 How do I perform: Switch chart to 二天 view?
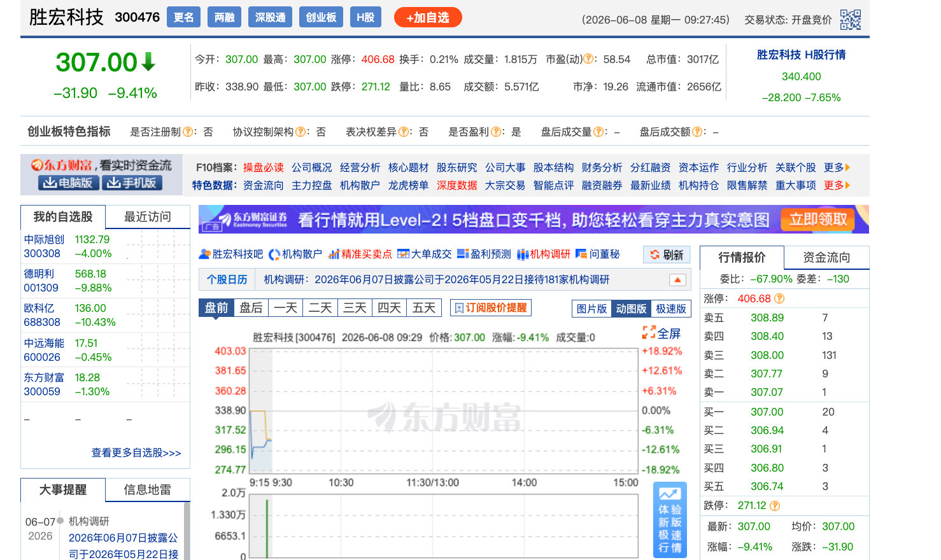(320, 308)
